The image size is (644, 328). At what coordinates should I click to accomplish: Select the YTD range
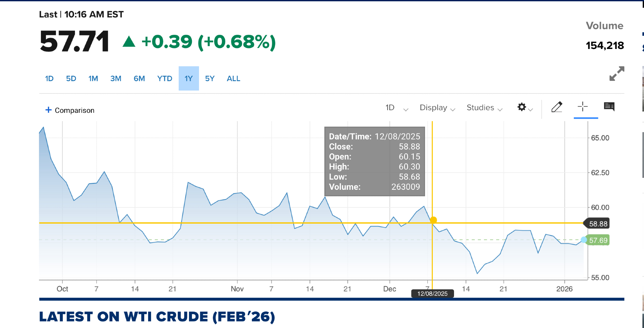pos(165,79)
